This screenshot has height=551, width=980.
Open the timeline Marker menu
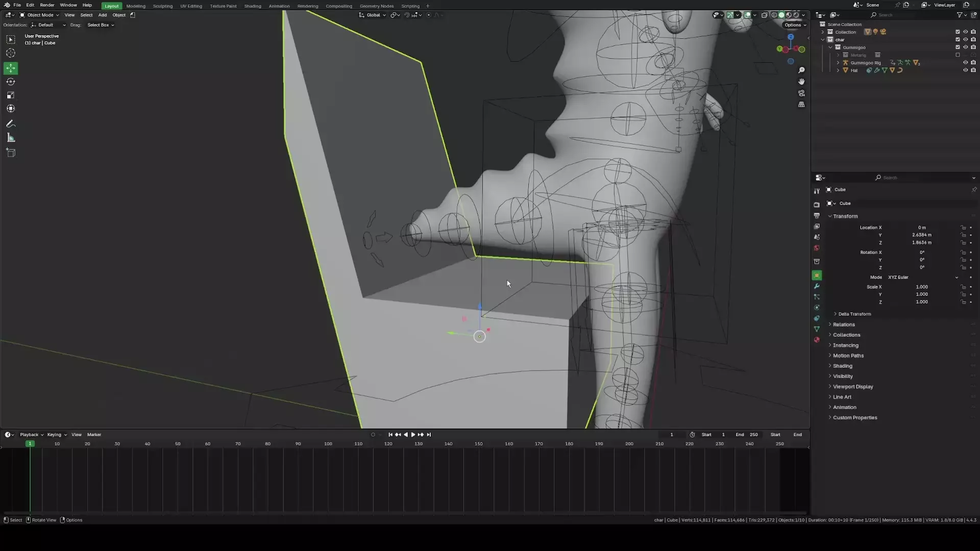coord(94,435)
